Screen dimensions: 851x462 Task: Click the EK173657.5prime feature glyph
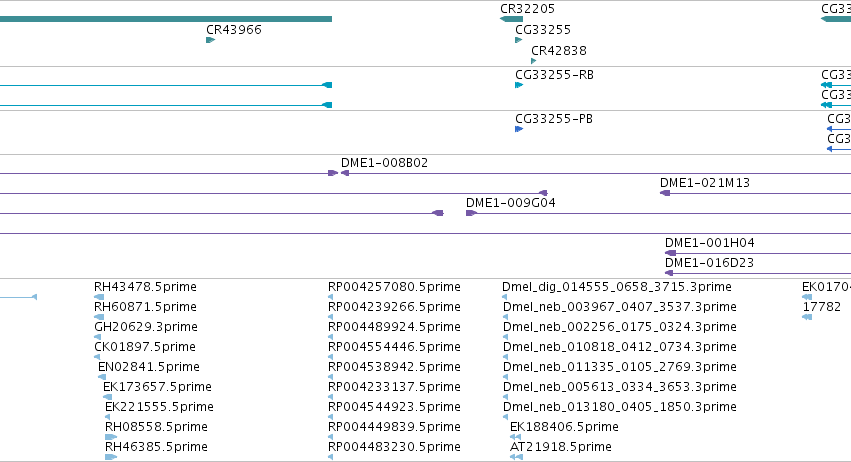(107, 397)
